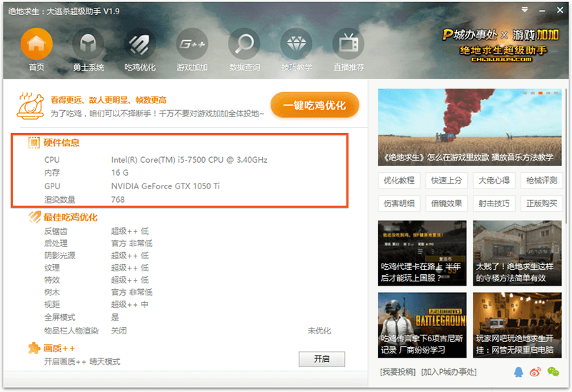
Task: Open 优化教程 link
Action: pyautogui.click(x=399, y=180)
